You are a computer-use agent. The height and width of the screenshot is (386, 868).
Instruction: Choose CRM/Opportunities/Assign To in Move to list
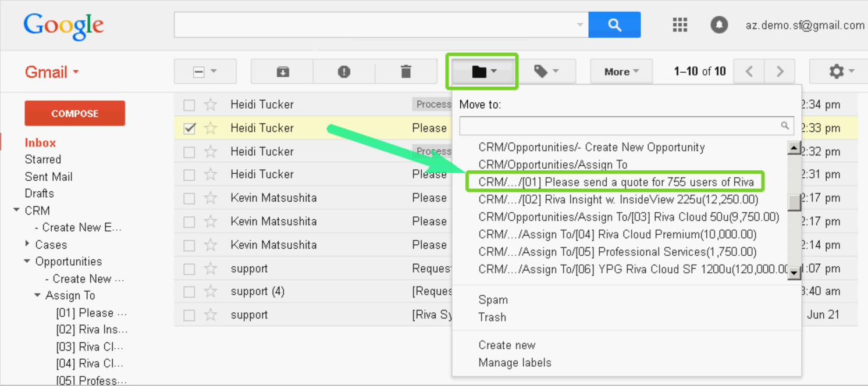coord(553,165)
